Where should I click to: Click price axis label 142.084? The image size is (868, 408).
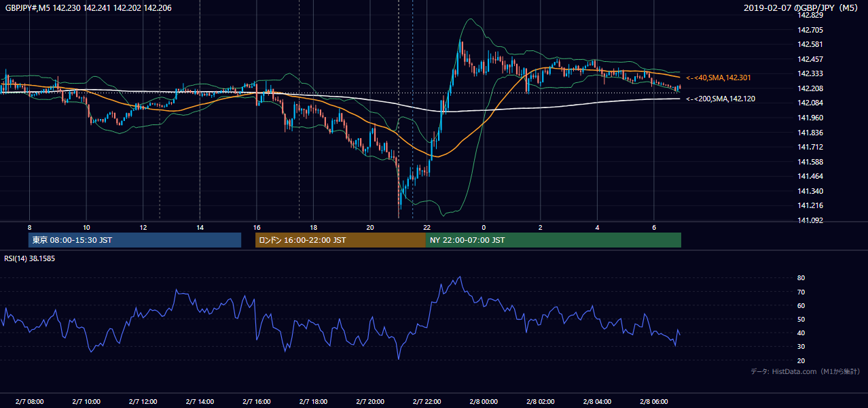[x=810, y=103]
